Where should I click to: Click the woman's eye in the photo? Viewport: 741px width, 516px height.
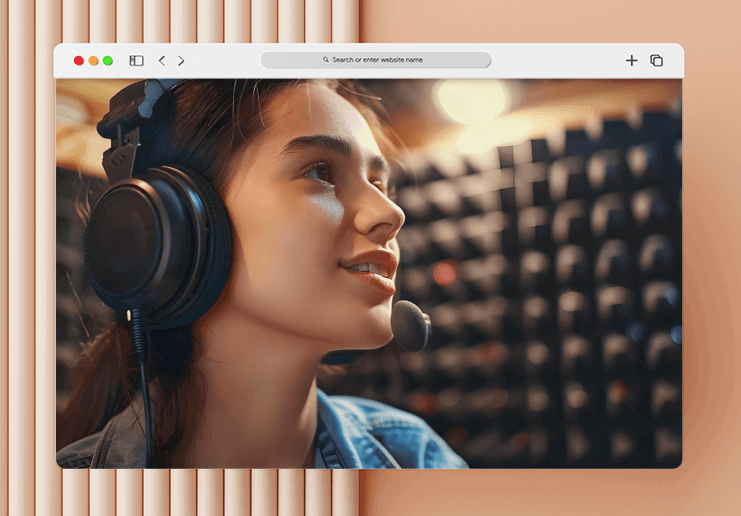coord(320,172)
